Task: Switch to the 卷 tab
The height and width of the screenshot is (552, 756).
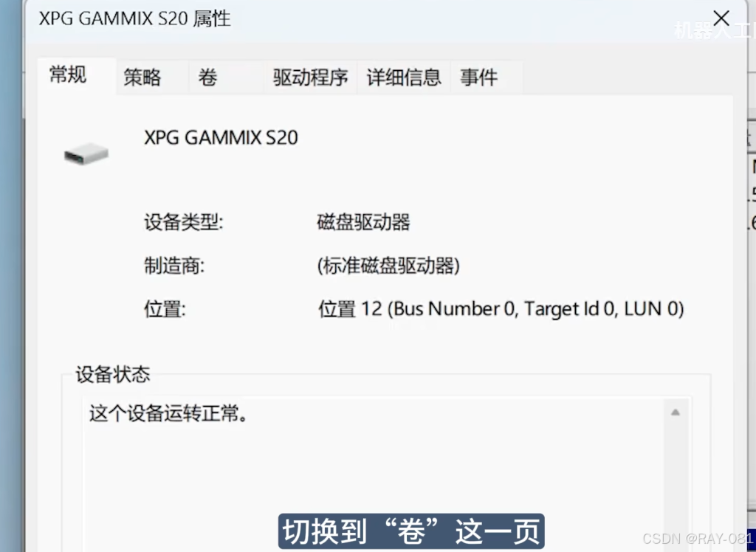Action: (x=207, y=77)
